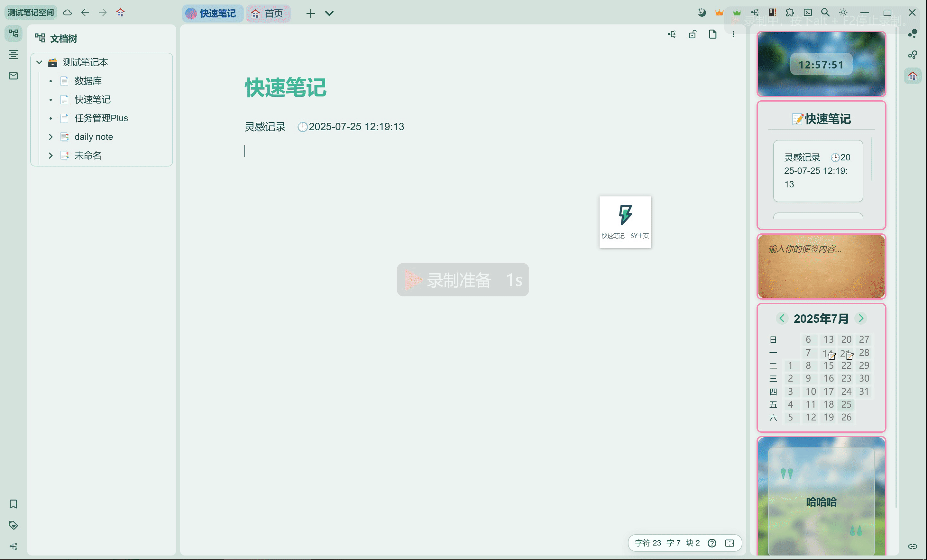Switch to the 首页 tab
The image size is (927, 560).
coord(268,14)
